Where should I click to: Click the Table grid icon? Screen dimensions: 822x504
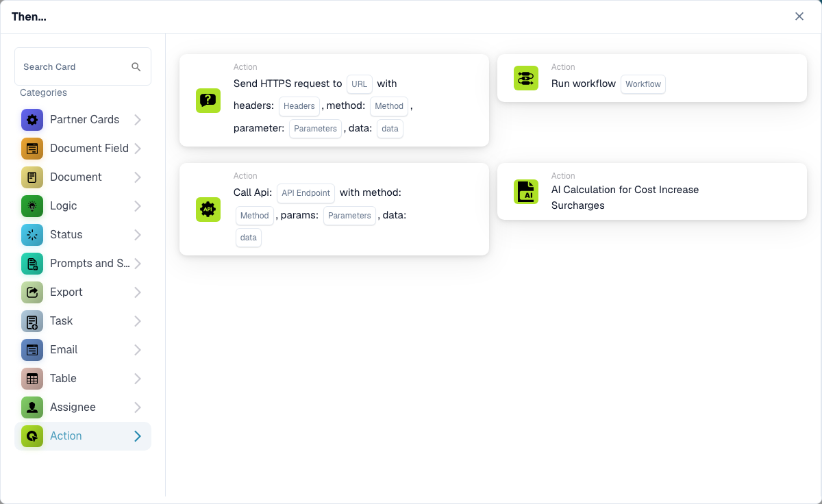pos(32,379)
